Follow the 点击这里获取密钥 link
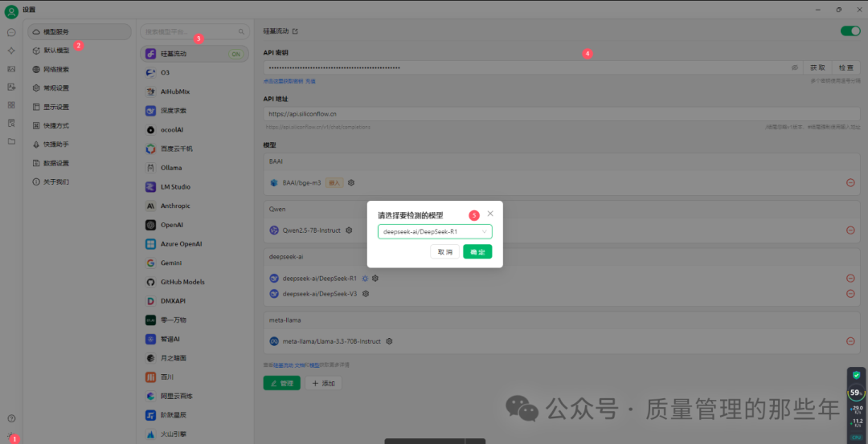Screen dimensions: 868x444 pyautogui.click(x=283, y=81)
